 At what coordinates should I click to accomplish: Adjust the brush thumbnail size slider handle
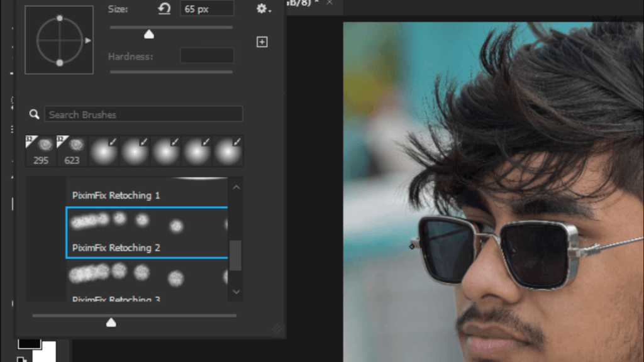coord(111,322)
